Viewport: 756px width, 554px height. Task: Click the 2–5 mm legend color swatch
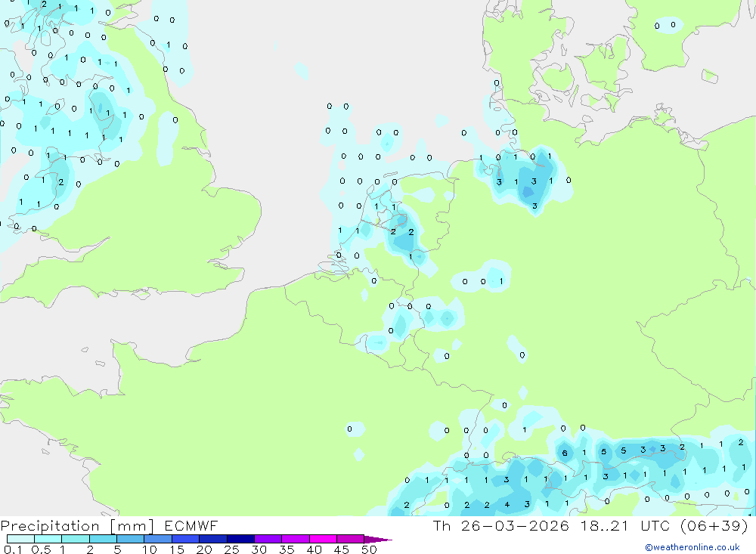pyautogui.click(x=103, y=539)
